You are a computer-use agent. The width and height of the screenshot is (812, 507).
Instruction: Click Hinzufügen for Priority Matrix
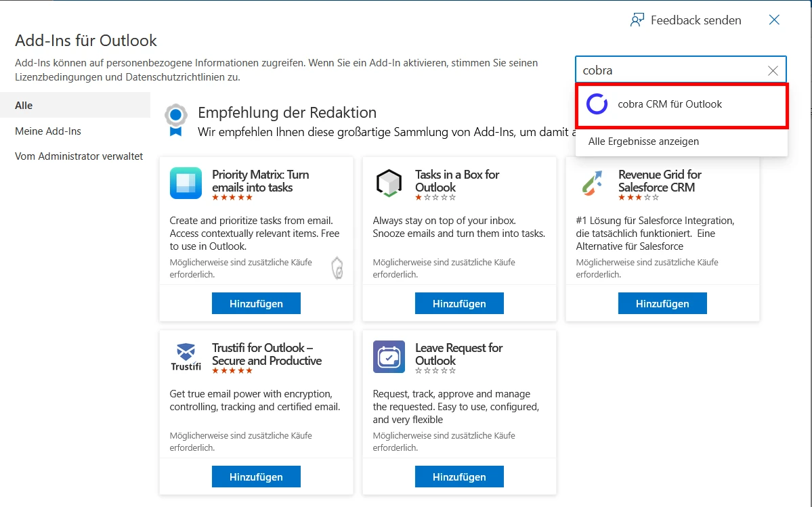(x=256, y=303)
